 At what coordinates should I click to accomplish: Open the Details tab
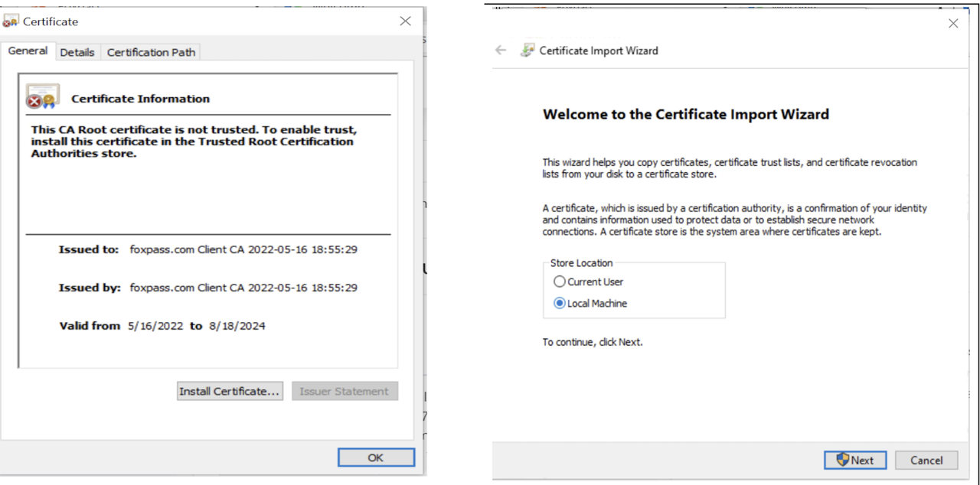pos(77,52)
